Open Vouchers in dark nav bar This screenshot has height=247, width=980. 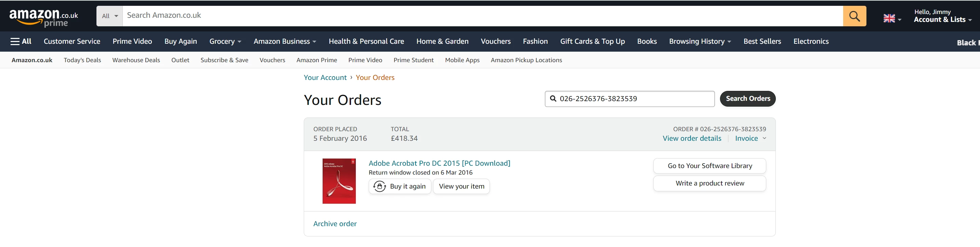pos(496,41)
